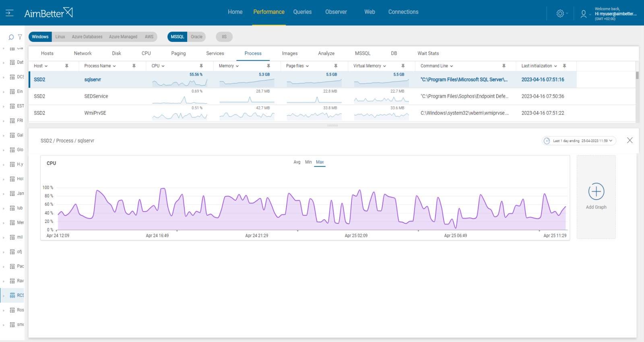Switch CPU graph to Avg

click(x=297, y=162)
